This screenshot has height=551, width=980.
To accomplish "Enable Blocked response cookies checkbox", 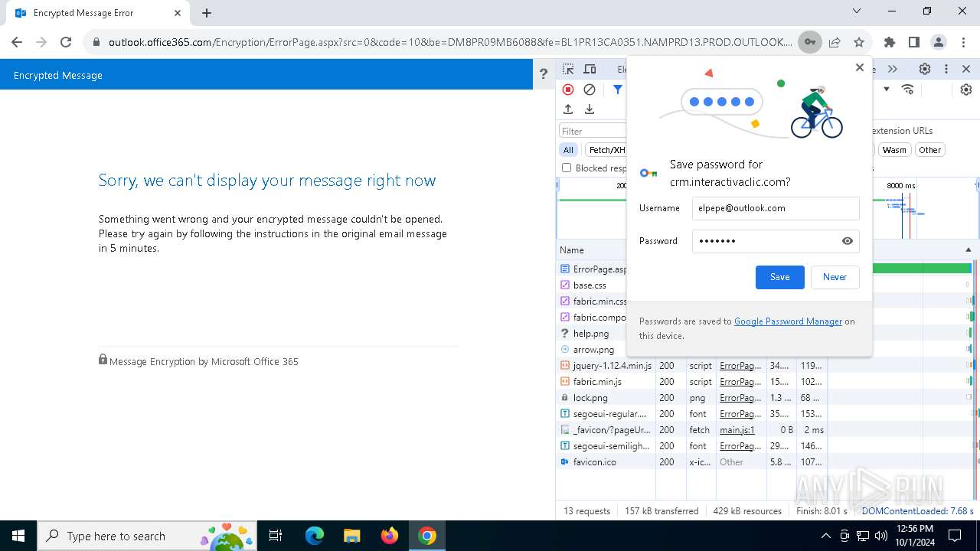I will (567, 168).
